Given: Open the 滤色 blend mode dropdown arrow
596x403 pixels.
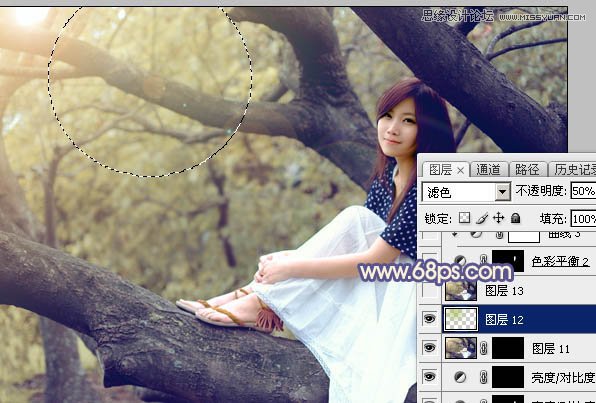Looking at the screenshot, I should [502, 192].
